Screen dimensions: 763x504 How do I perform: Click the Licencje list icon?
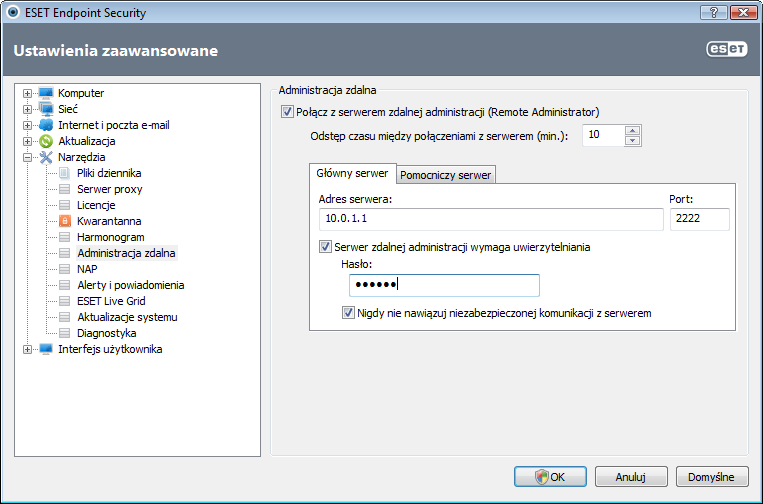pyautogui.click(x=64, y=205)
